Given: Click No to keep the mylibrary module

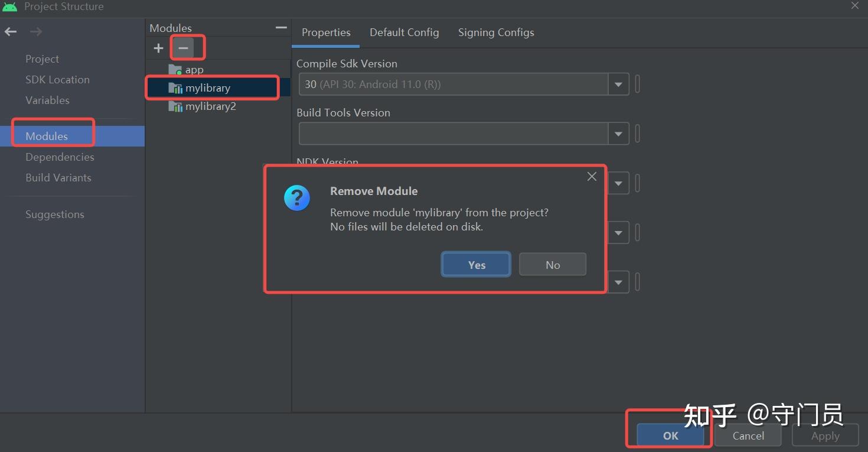Looking at the screenshot, I should (552, 264).
